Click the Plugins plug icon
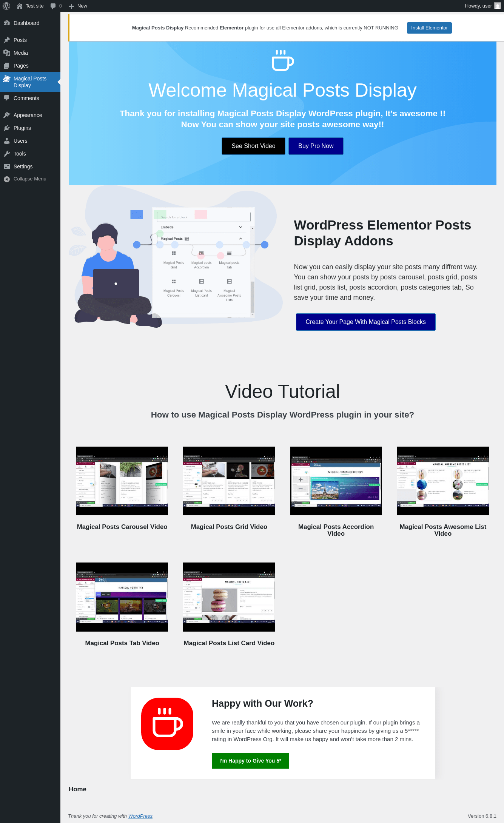 [7, 128]
